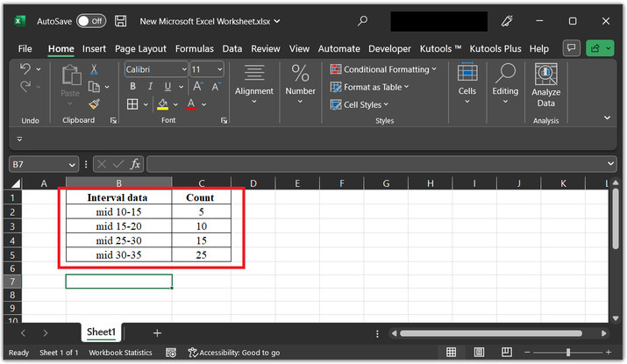
Task: Apply the yellow fill color
Action: 162,104
